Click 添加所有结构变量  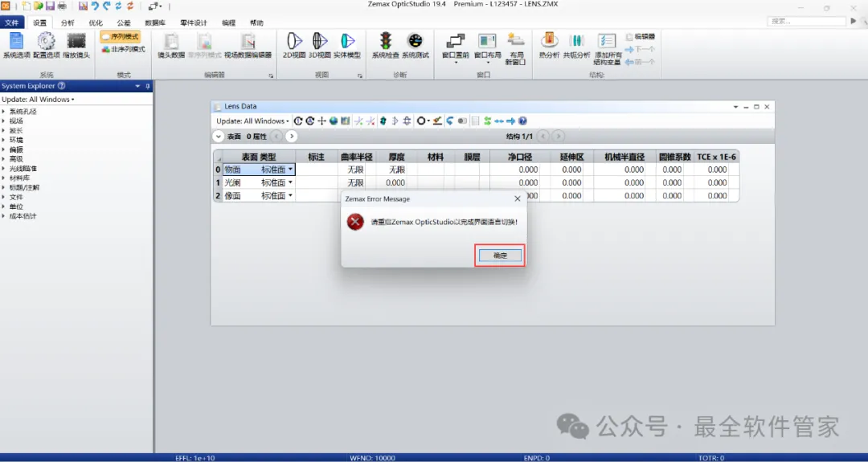pyautogui.click(x=608, y=49)
